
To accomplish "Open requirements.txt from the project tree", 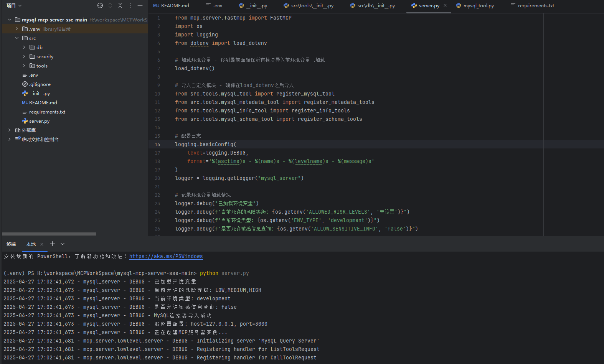I will pos(47,112).
